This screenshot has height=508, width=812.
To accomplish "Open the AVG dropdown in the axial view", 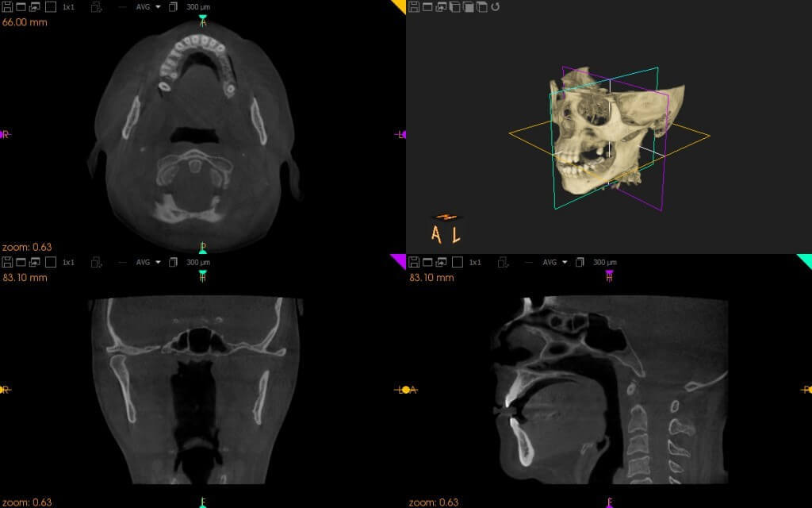I will coord(147,7).
